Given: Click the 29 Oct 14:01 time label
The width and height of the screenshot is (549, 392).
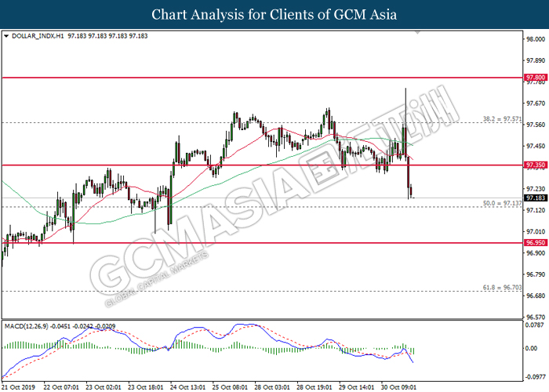Looking at the screenshot, I should point(357,387).
